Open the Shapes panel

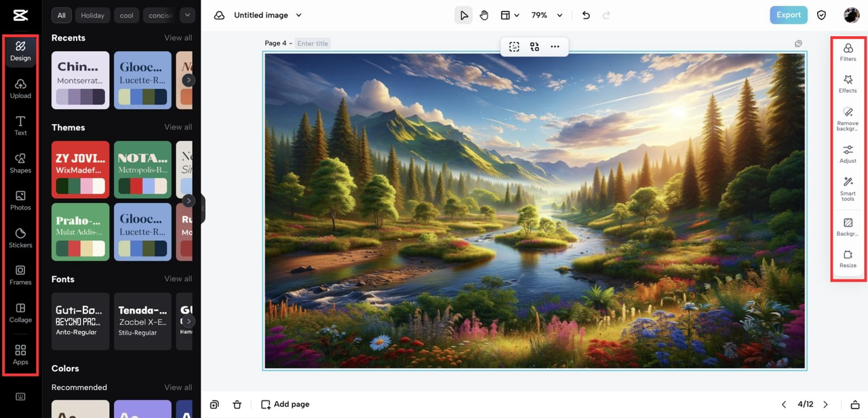pos(20,164)
